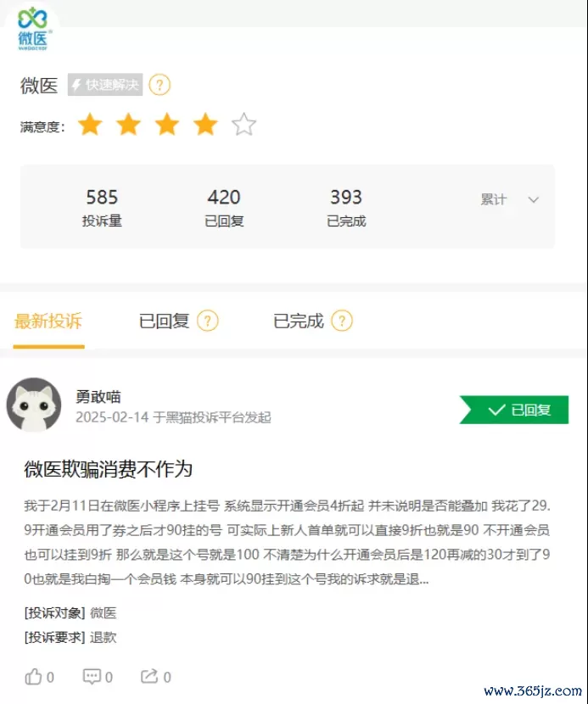Open complaint titled 微医欺骗消费不作为
588x704 pixels.
click(109, 470)
